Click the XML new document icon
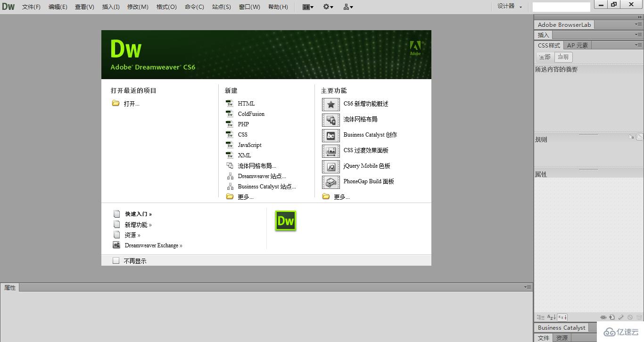The image size is (644, 342). click(230, 155)
